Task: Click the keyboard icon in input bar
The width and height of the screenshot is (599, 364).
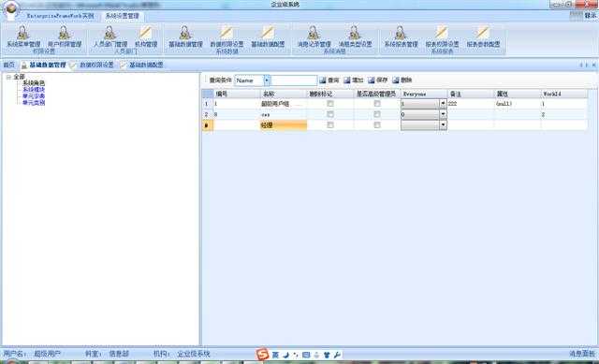Action: pos(306,355)
